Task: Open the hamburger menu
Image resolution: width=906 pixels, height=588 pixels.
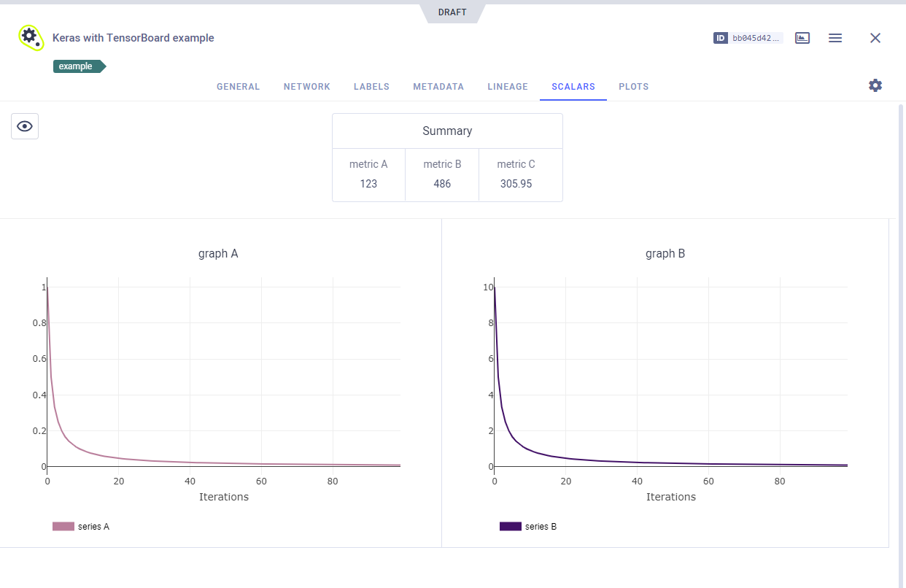Action: (835, 38)
